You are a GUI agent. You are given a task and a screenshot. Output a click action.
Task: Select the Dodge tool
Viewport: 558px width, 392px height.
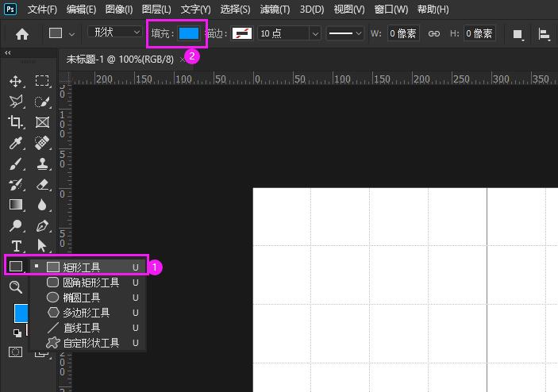[16, 225]
